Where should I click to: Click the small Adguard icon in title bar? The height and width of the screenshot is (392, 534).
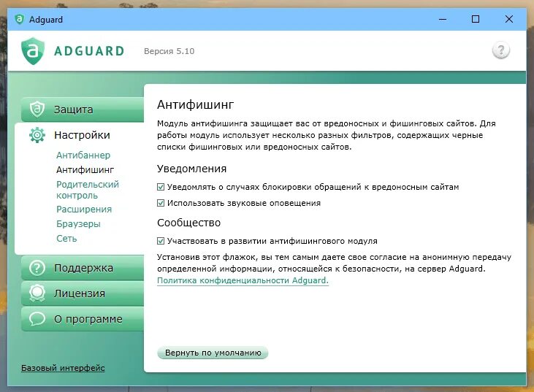pyautogui.click(x=20, y=19)
